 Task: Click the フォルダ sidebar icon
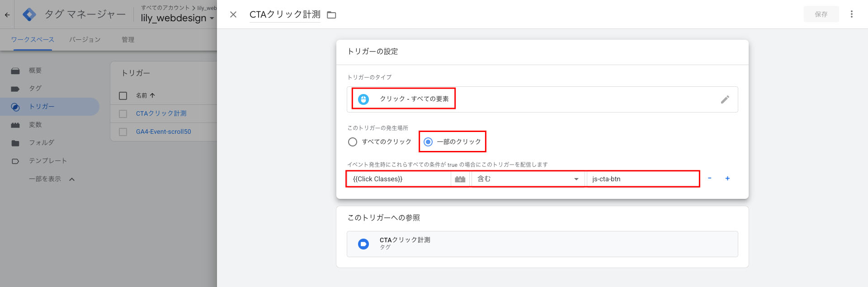[15, 143]
